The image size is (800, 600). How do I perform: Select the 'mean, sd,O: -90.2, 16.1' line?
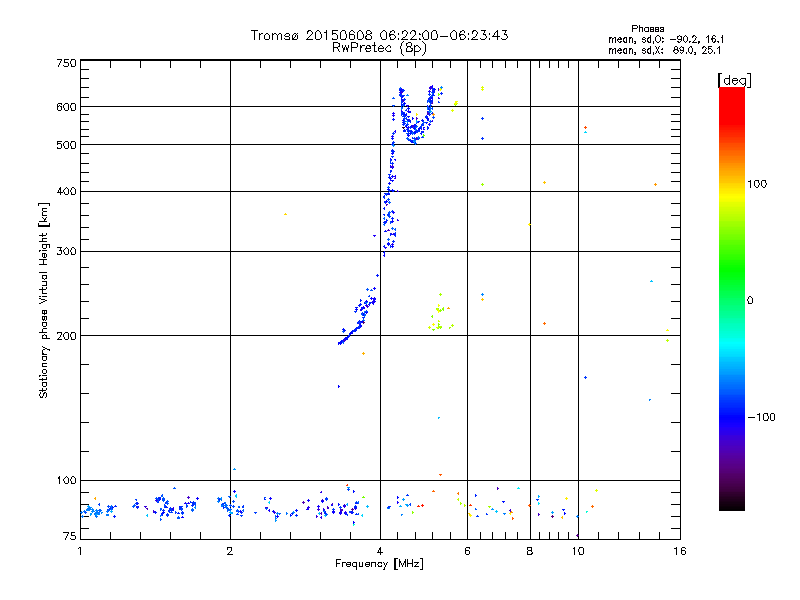666,39
